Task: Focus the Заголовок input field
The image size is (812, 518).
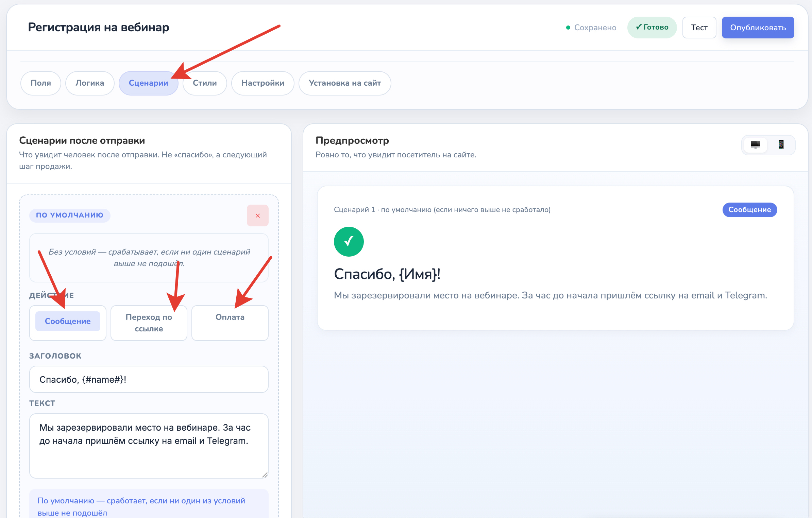Action: pyautogui.click(x=149, y=379)
